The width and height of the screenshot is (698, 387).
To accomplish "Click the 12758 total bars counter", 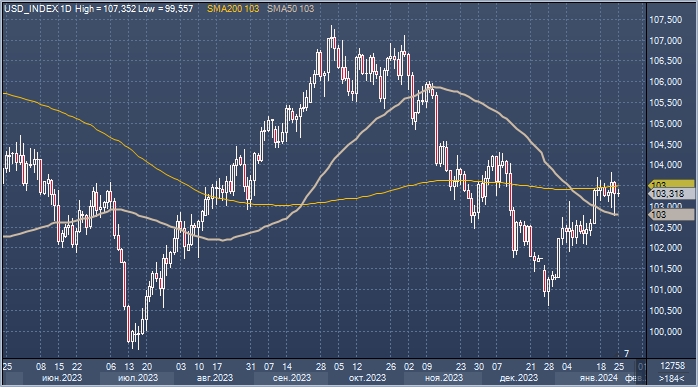I will 672,366.
